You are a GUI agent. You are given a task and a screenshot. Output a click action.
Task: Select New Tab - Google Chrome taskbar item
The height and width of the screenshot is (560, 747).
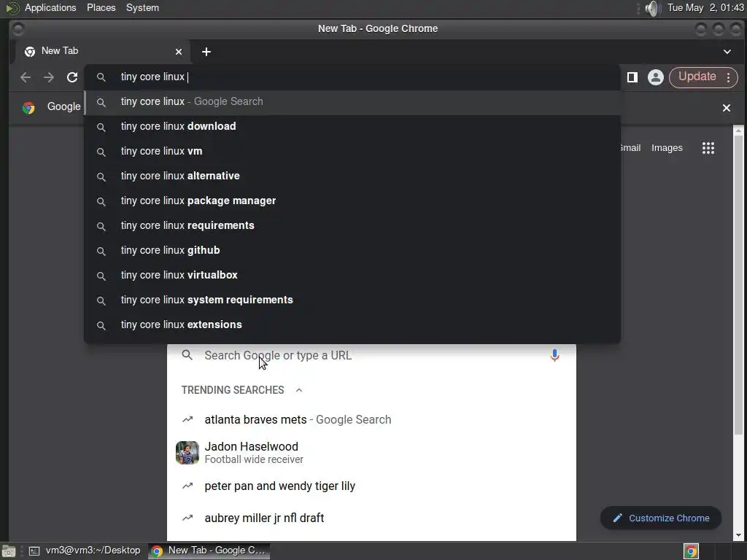point(209,551)
